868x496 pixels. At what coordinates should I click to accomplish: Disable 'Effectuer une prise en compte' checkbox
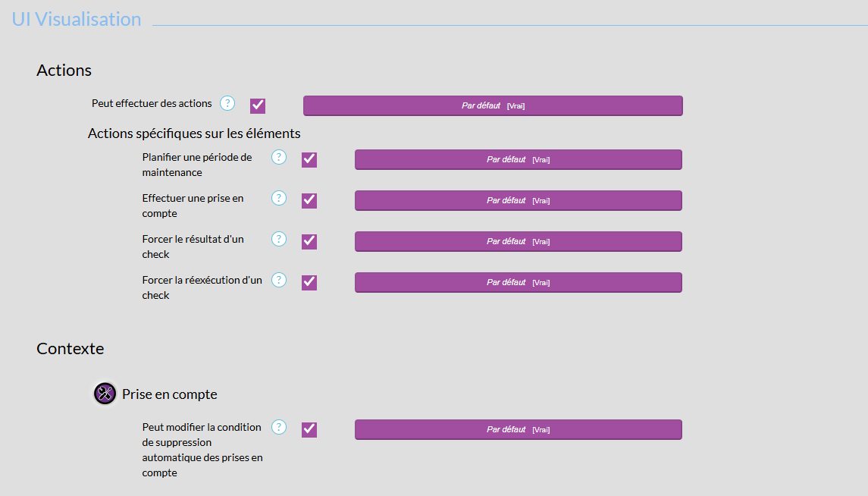tap(309, 201)
